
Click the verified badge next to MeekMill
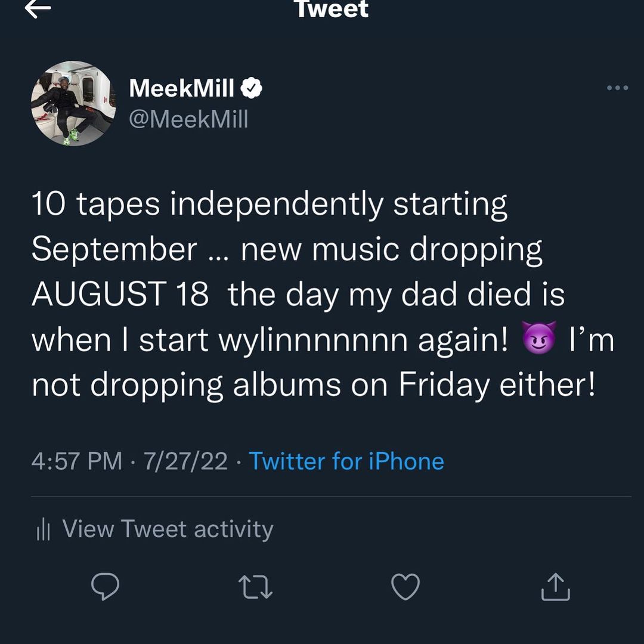tap(252, 89)
